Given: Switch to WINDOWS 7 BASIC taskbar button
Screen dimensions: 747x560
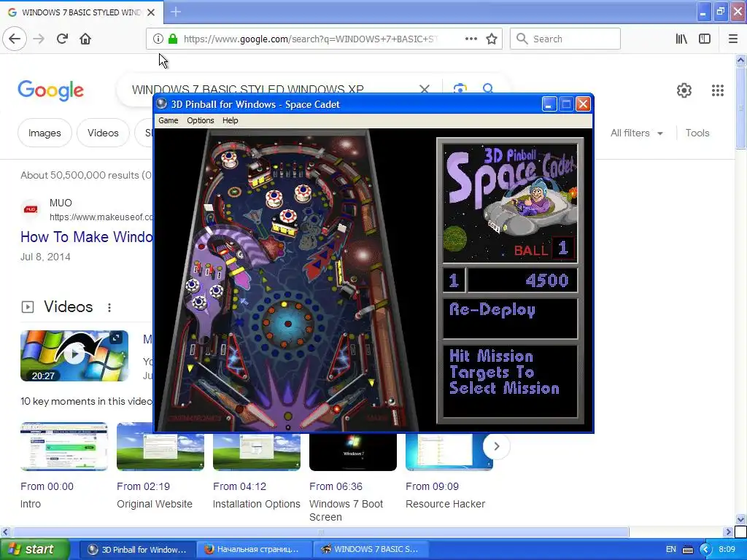Looking at the screenshot, I should click(371, 550).
